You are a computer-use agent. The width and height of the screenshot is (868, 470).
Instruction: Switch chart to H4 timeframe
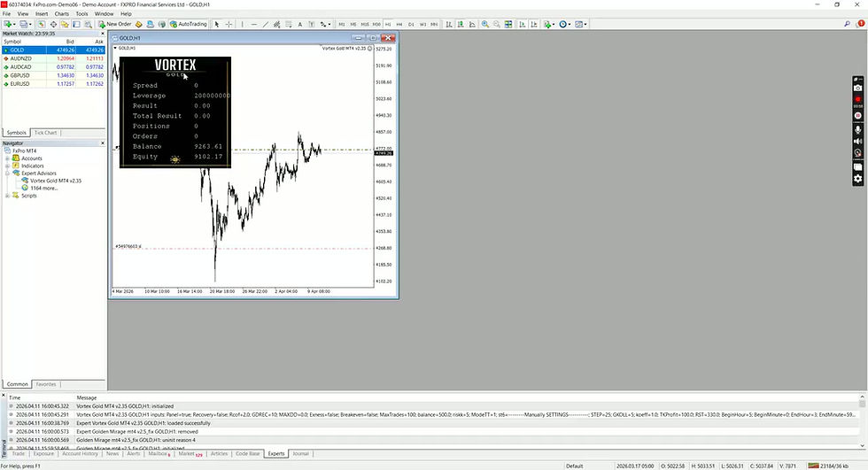pyautogui.click(x=399, y=24)
